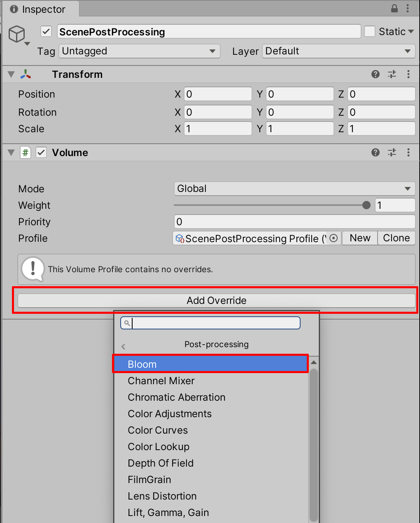Open the Layer dropdown showing Default
420x523 pixels.
[x=338, y=51]
